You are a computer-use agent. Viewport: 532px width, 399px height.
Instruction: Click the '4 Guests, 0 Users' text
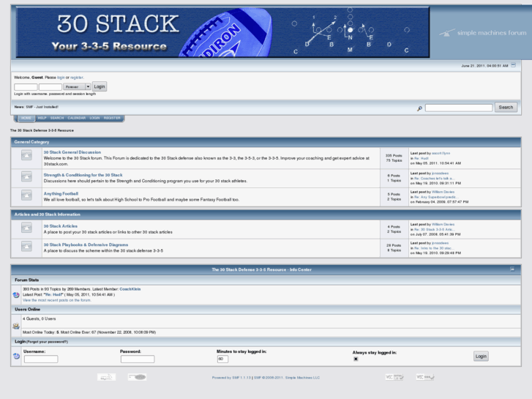39,319
